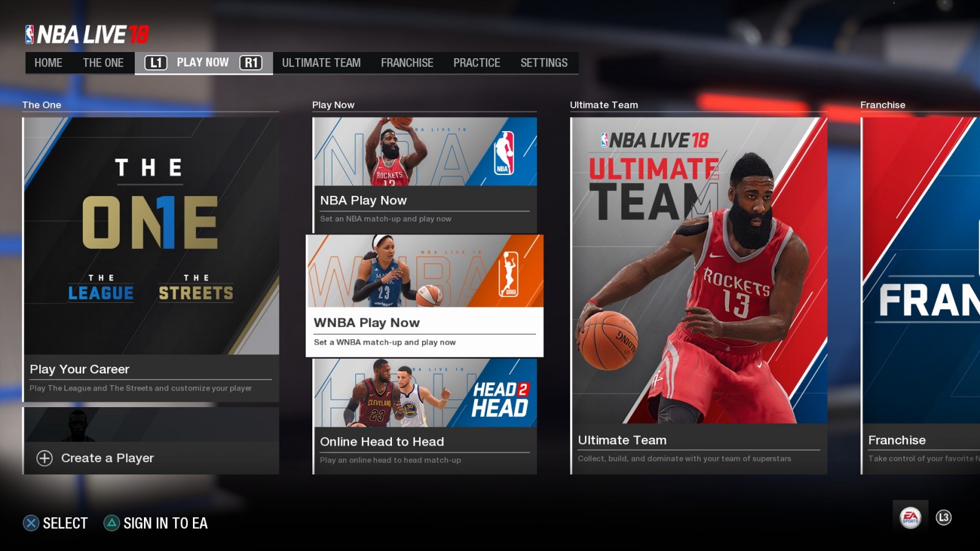This screenshot has height=551, width=980.
Task: Click THE STREETS logo on career card
Action: (196, 288)
